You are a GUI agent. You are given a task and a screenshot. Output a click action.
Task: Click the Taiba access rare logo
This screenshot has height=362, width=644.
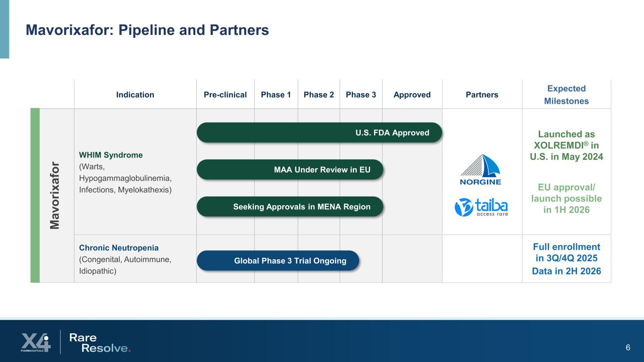(x=481, y=207)
